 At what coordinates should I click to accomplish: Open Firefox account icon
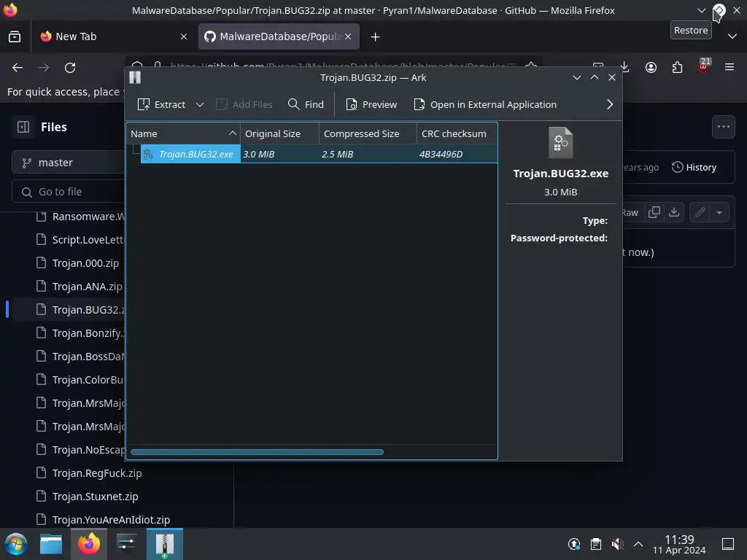coord(651,68)
